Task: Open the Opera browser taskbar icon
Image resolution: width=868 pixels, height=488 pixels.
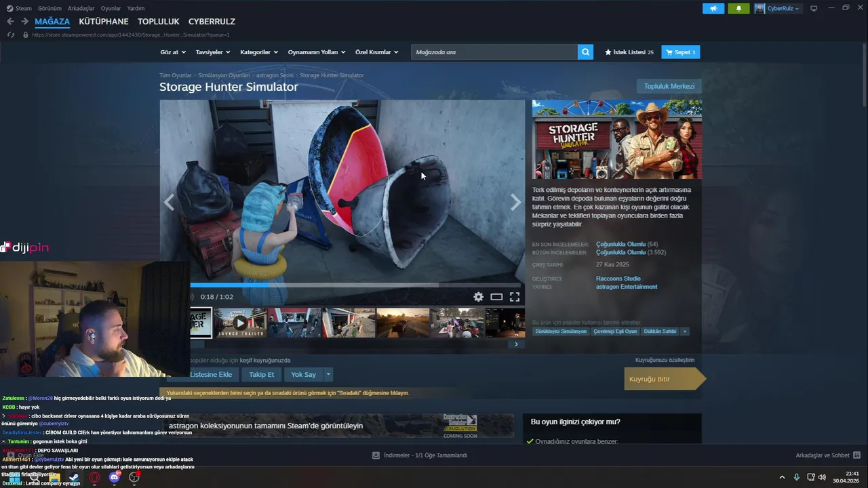Action: click(94, 477)
